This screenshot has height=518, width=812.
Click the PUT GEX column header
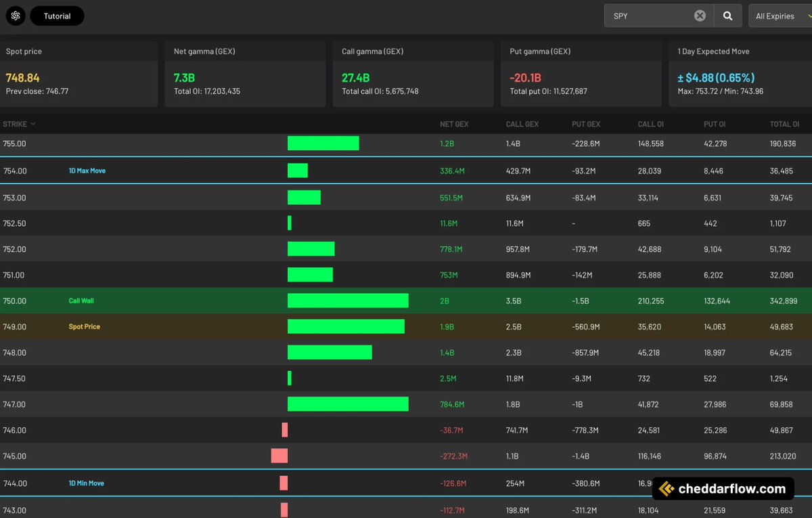(x=587, y=124)
